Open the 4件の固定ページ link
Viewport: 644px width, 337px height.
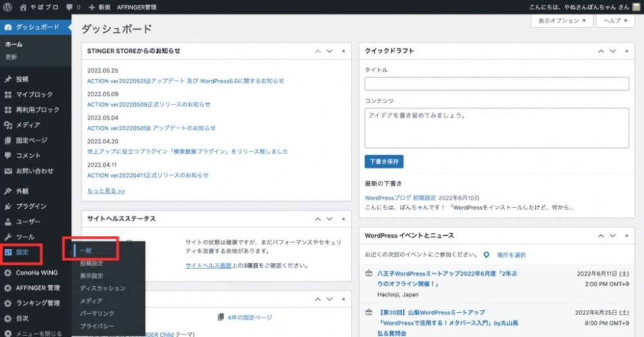[250, 317]
